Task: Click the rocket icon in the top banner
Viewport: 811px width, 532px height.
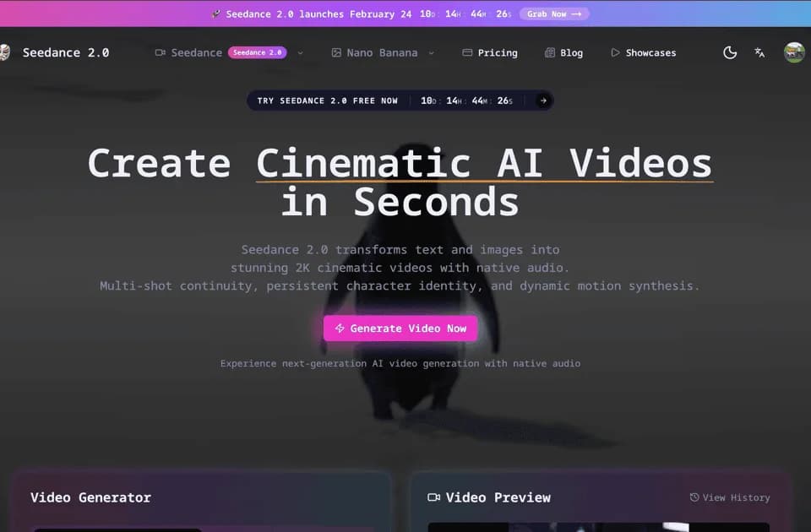Action: pyautogui.click(x=216, y=14)
